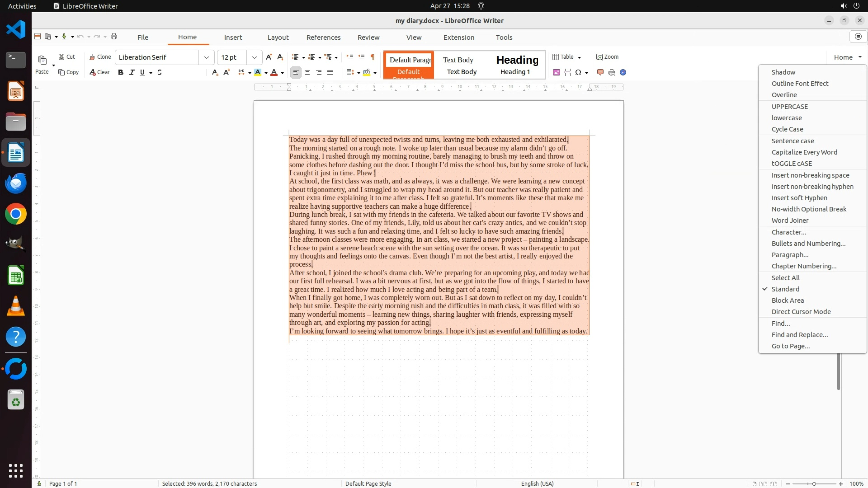
Task: Insert image via toolbar icon
Action: [557, 72]
